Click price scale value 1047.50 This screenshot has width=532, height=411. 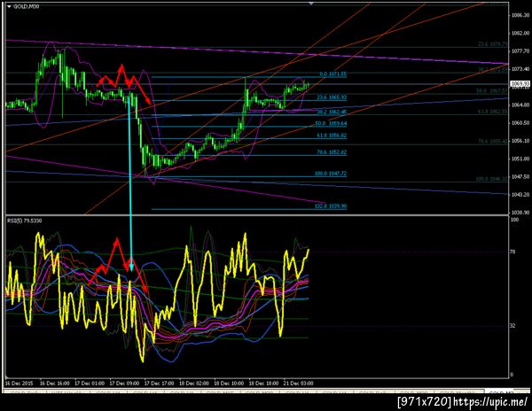click(520, 177)
